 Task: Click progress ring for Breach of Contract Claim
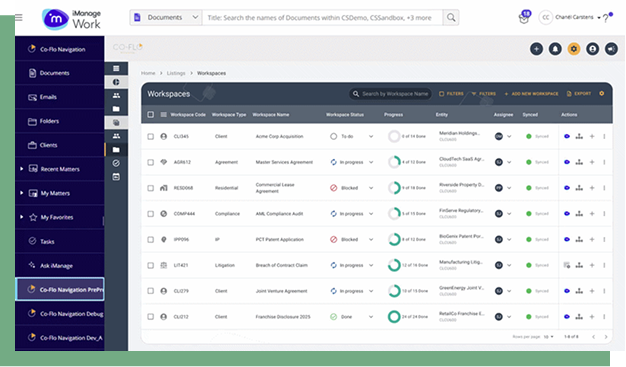[x=394, y=265]
